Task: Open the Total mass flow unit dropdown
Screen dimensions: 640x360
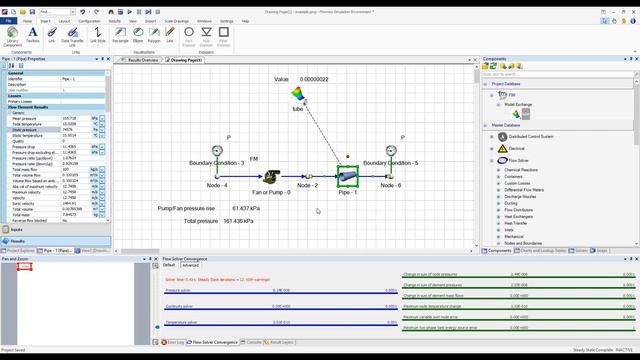Action: (102, 169)
